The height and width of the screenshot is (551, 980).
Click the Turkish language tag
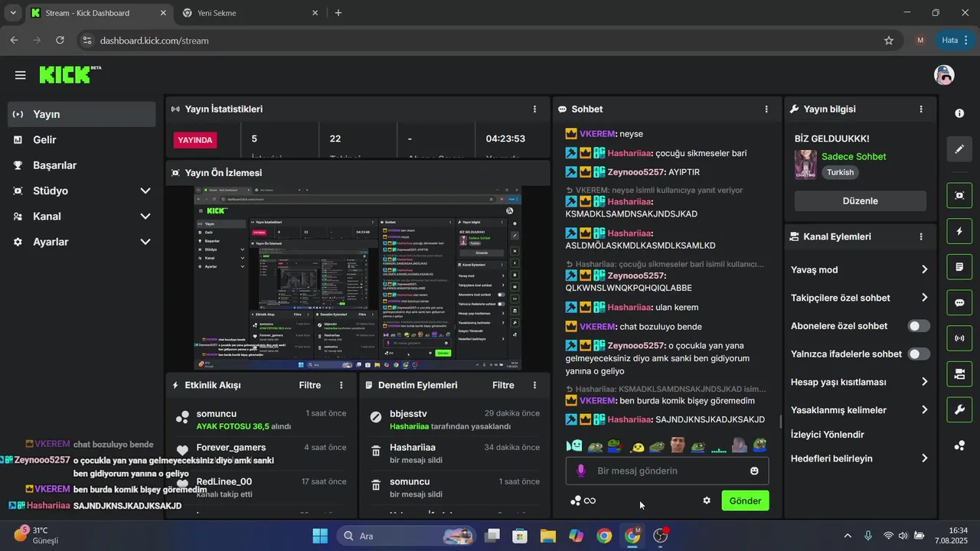pyautogui.click(x=840, y=172)
